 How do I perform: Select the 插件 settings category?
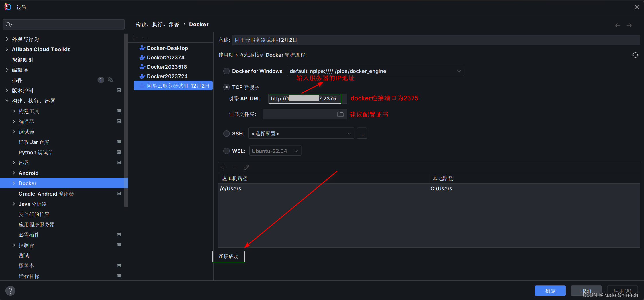(17, 80)
